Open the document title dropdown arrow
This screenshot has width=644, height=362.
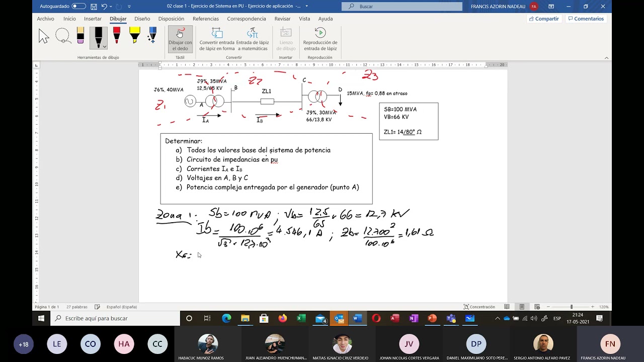coord(306,7)
